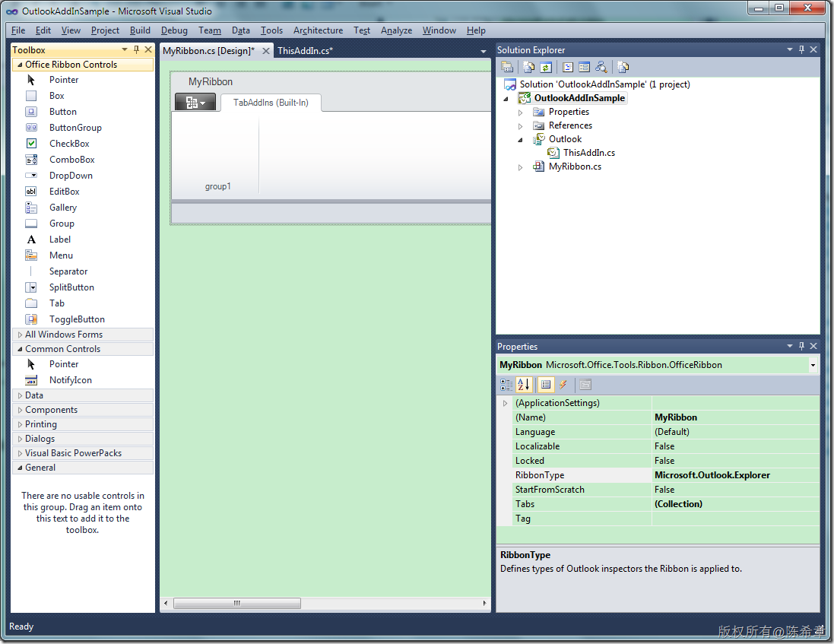This screenshot has width=834, height=644.
Task: Pick the ButtonGroup control from Toolbox
Action: [75, 128]
